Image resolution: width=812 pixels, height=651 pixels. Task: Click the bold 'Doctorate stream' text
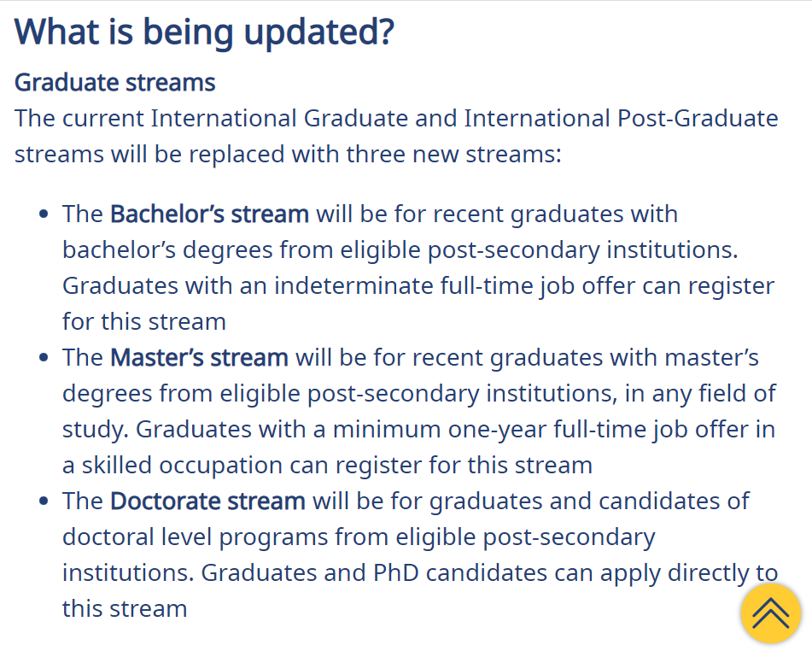point(207,501)
